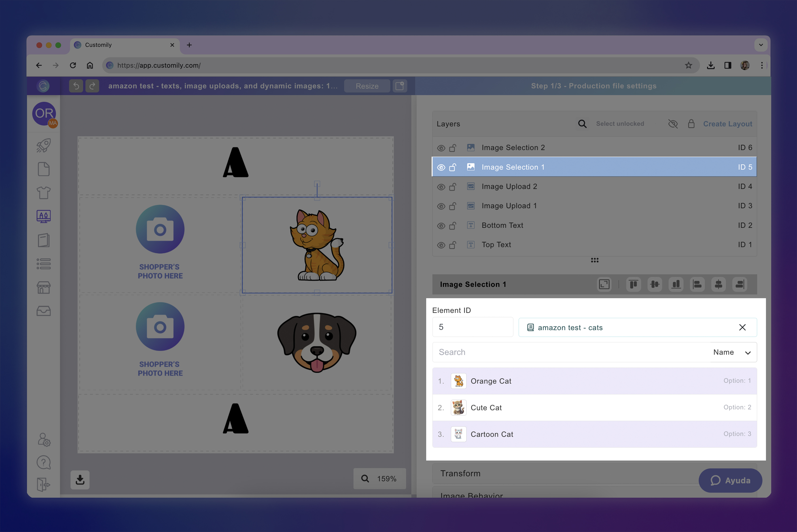
Task: Select the Bottom Text layer row
Action: (594, 225)
